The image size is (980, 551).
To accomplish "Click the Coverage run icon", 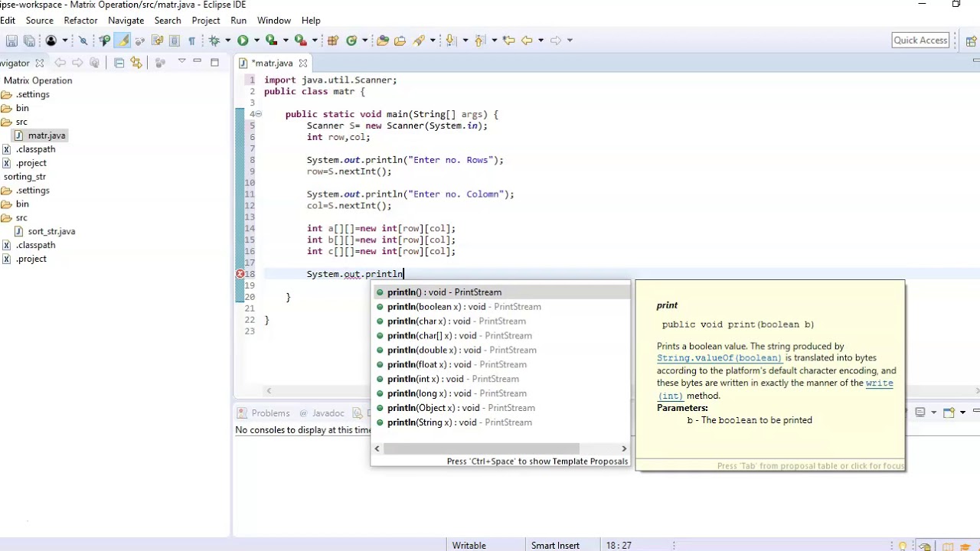I will click(x=271, y=41).
